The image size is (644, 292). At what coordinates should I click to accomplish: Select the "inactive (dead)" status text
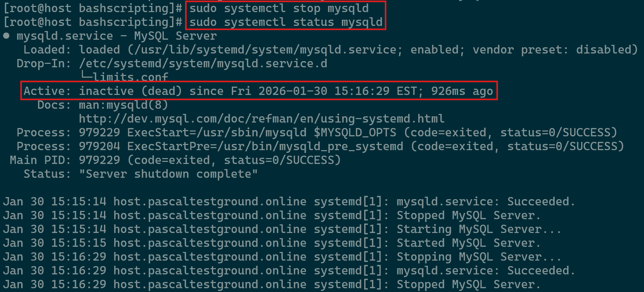[130, 91]
